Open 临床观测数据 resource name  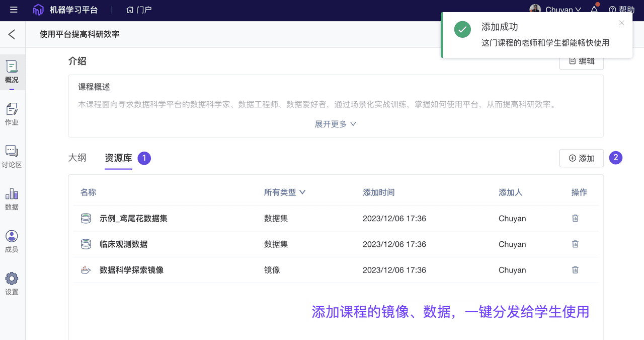point(123,244)
